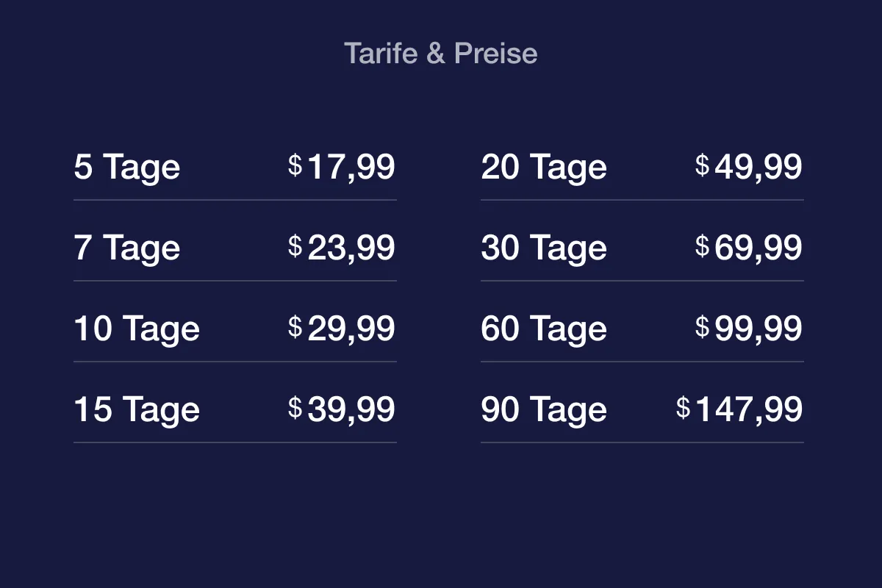Click the dollar sign before 17,99
The image size is (882, 588).
tap(295, 165)
